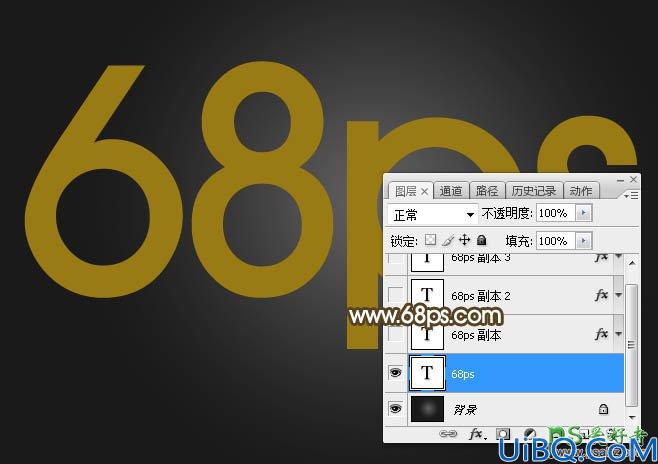The height and width of the screenshot is (464, 658).
Task: Minimize the layers panel
Action: pyautogui.click(x=620, y=180)
